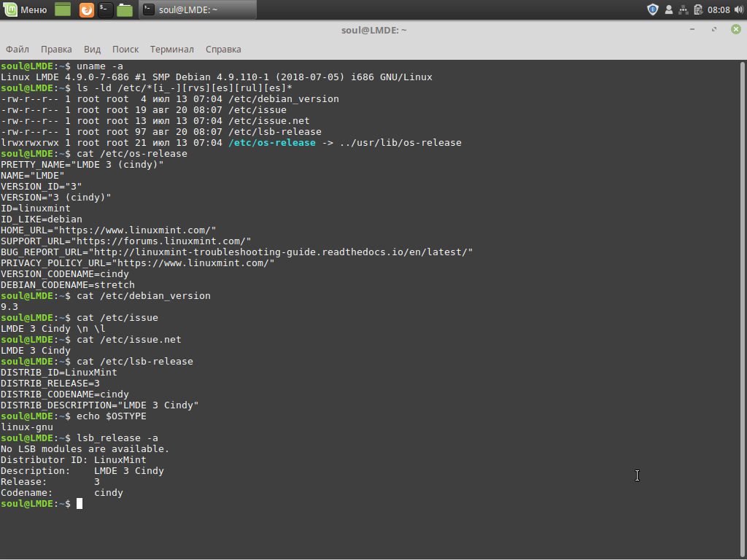747x560 pixels.
Task: Launch terminal from panel launcher
Action: 105,10
